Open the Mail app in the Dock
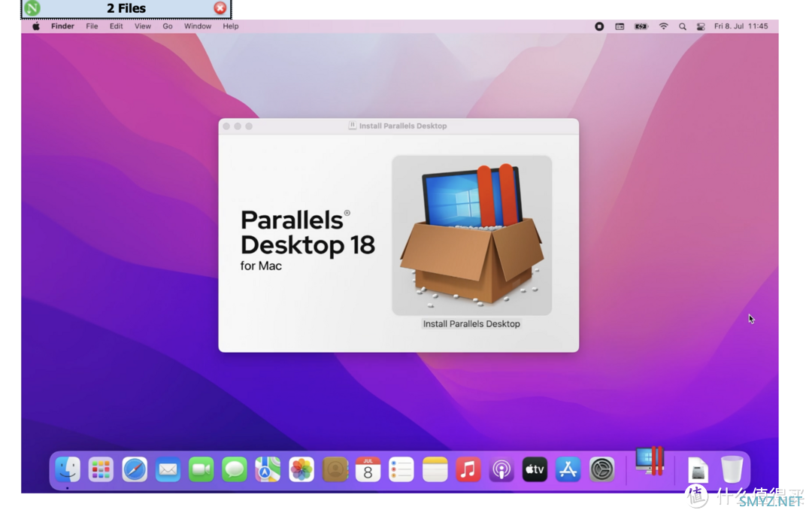812x516 pixels. (168, 470)
